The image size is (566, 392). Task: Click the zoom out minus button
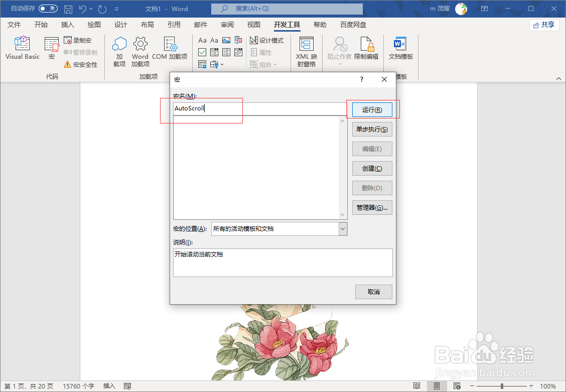(x=472, y=386)
